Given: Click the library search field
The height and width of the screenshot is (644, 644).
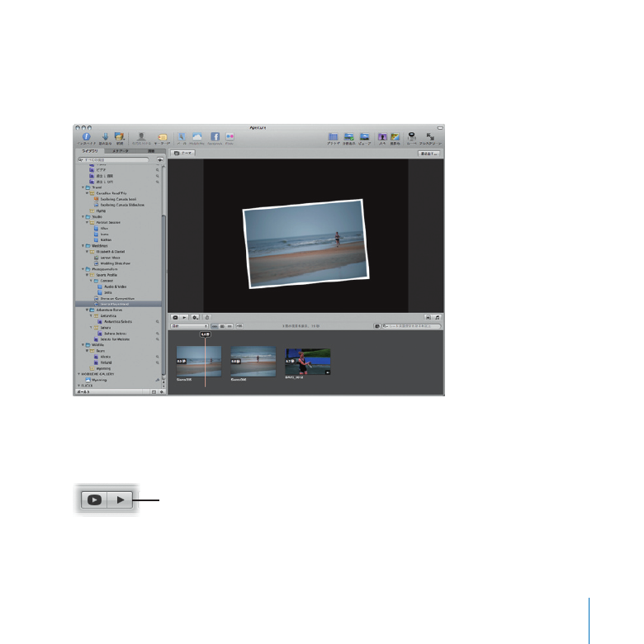Looking at the screenshot, I should click(x=114, y=159).
